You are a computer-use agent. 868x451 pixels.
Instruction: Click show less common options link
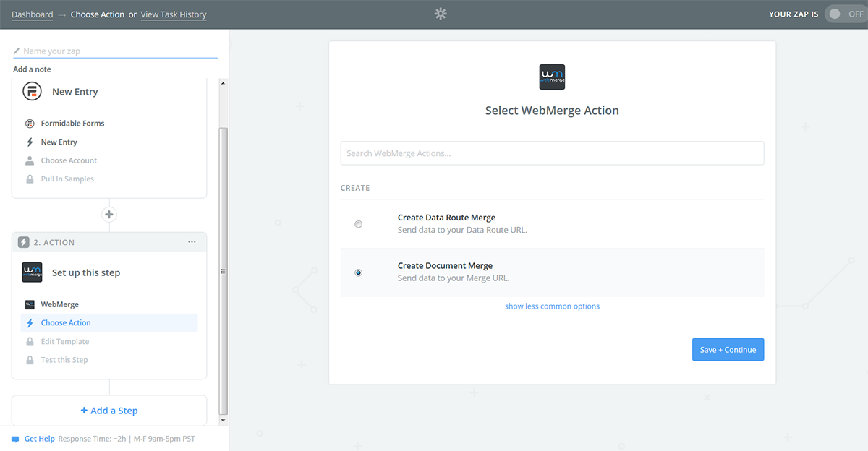point(552,306)
